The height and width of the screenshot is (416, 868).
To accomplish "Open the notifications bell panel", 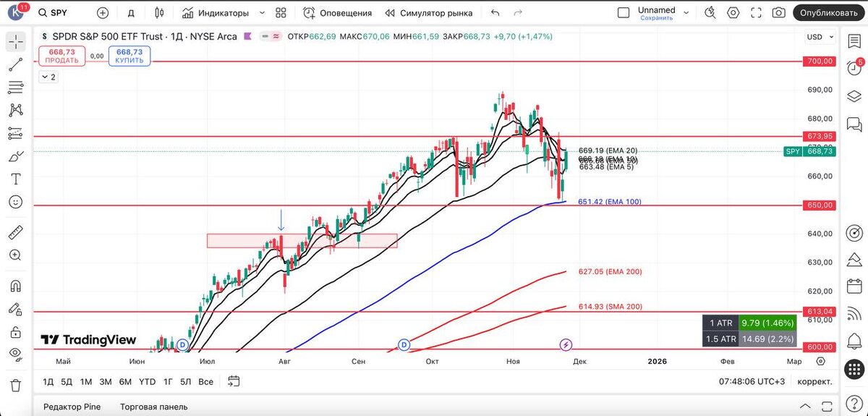I will 854,341.
